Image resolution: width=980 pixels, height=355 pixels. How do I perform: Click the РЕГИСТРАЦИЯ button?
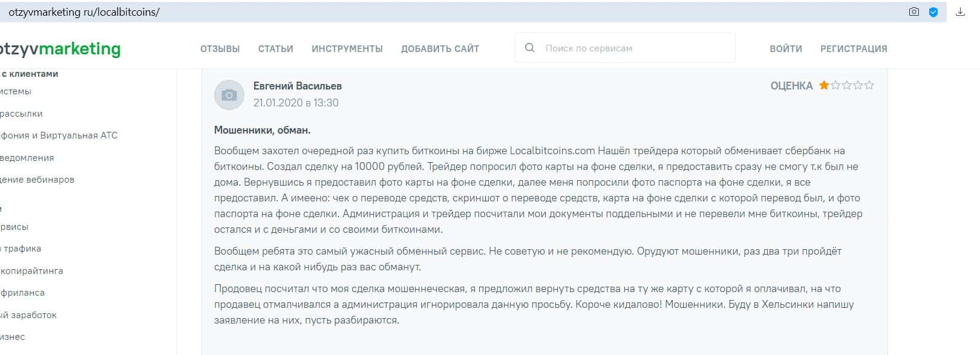(x=854, y=49)
